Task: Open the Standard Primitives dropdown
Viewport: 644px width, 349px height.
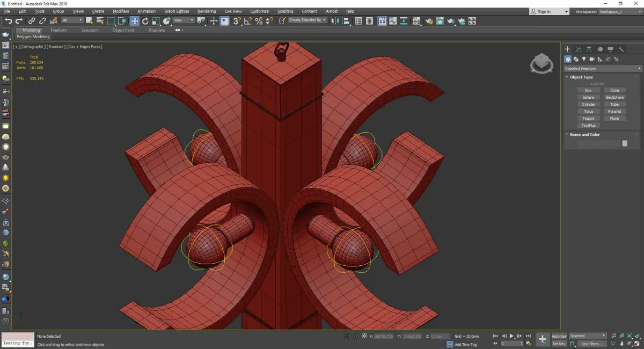Action: [x=602, y=69]
